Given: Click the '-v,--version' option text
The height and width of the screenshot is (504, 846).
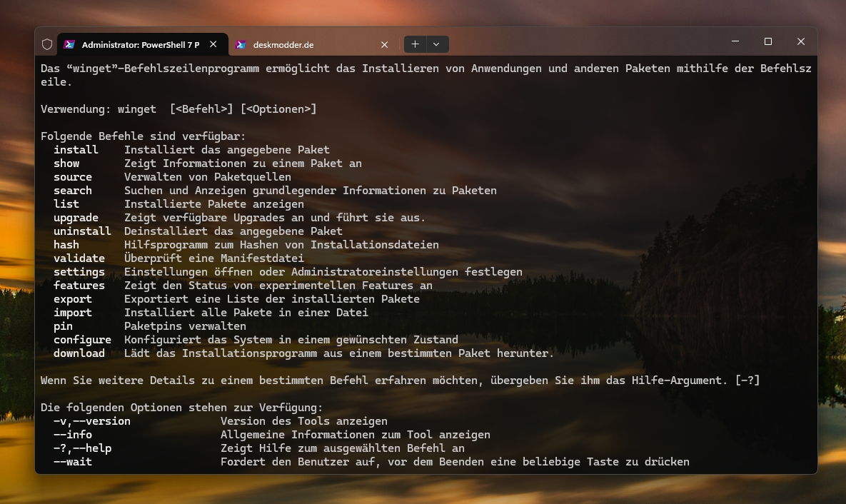Looking at the screenshot, I should point(91,421).
